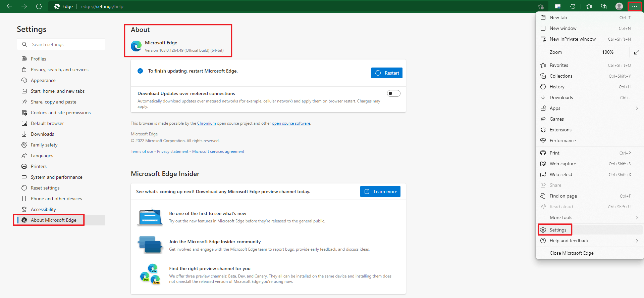This screenshot has width=644, height=298.
Task: Click the Learn more button
Action: click(x=380, y=191)
